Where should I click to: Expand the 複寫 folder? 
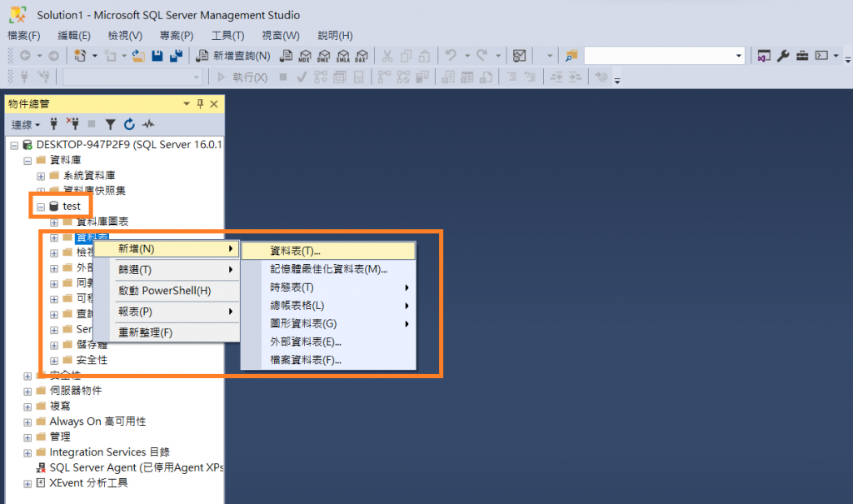click(27, 407)
